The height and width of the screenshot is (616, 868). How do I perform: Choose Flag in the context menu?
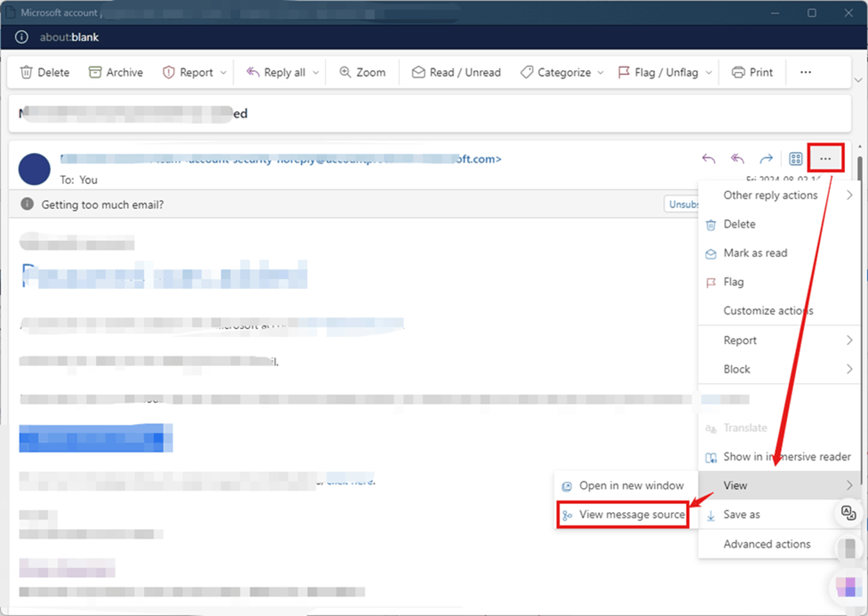[779, 282]
